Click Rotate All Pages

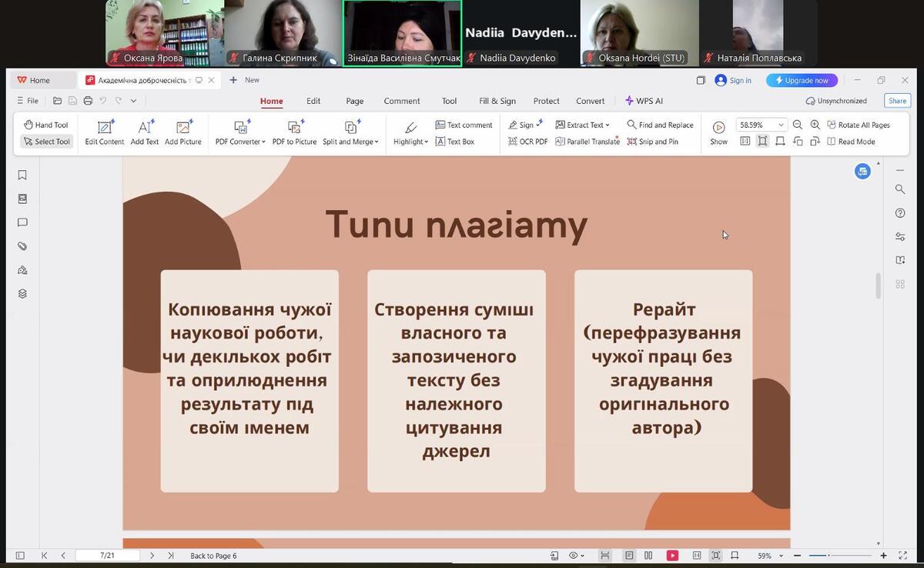(859, 125)
